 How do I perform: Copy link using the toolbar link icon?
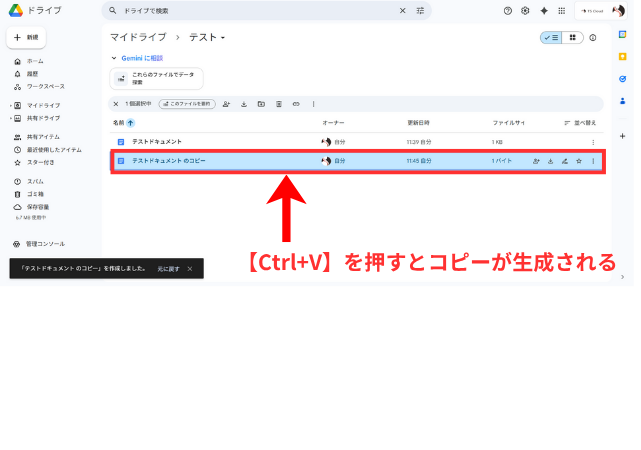point(295,103)
